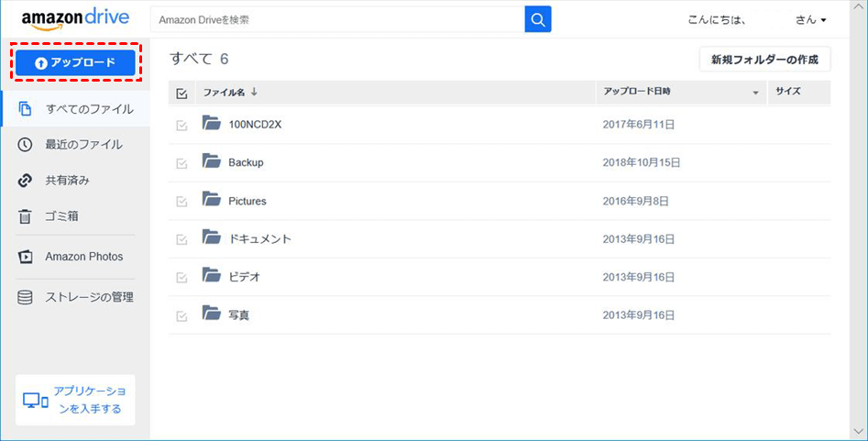Click 新規フォルダーの作成 button
Screen dimensions: 868x441
point(764,60)
